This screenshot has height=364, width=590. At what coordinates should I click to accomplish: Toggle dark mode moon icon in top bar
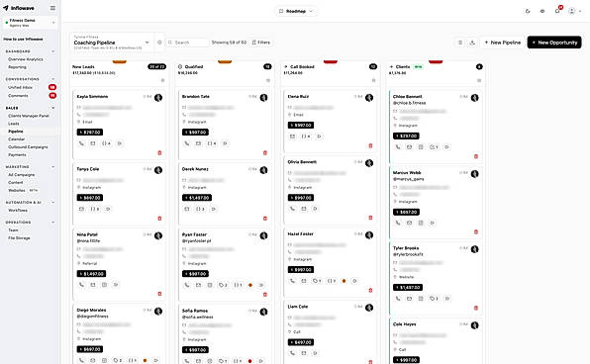528,11
